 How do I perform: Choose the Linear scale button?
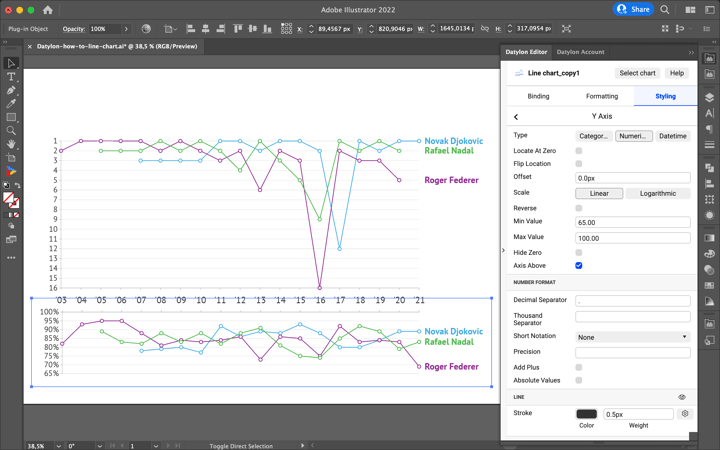[x=599, y=193]
